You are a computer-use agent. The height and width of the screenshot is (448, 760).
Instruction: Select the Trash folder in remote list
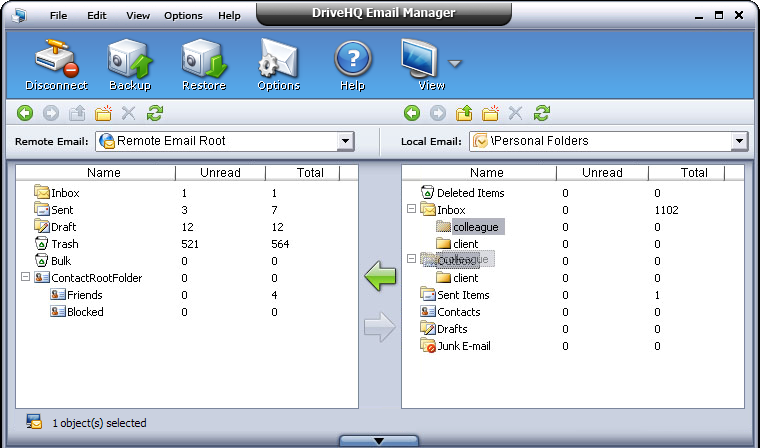point(64,244)
